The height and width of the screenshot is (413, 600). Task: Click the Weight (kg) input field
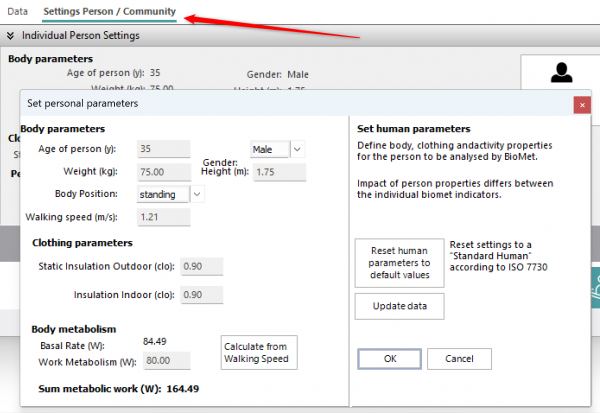[164, 172]
